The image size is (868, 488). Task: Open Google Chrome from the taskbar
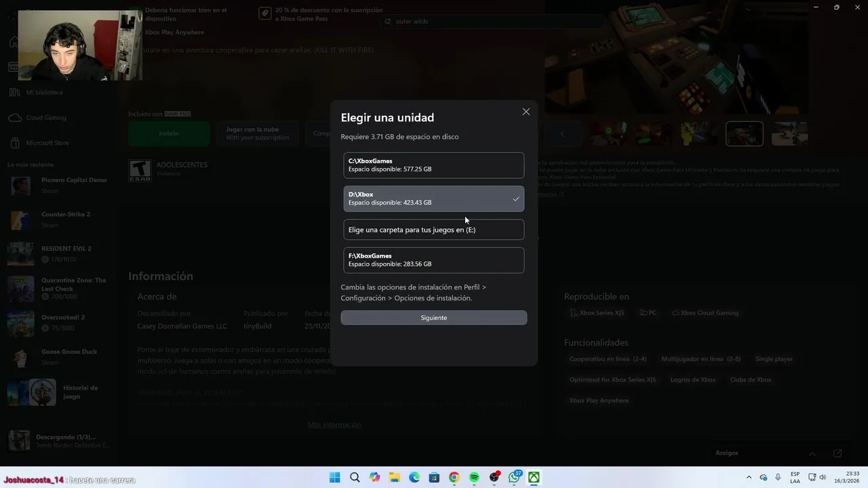pos(454,477)
